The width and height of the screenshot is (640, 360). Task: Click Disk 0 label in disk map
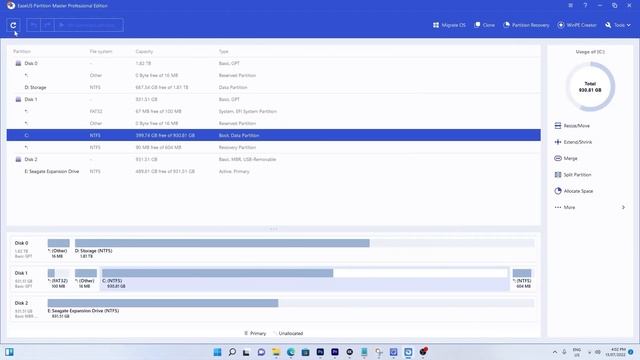click(21, 243)
